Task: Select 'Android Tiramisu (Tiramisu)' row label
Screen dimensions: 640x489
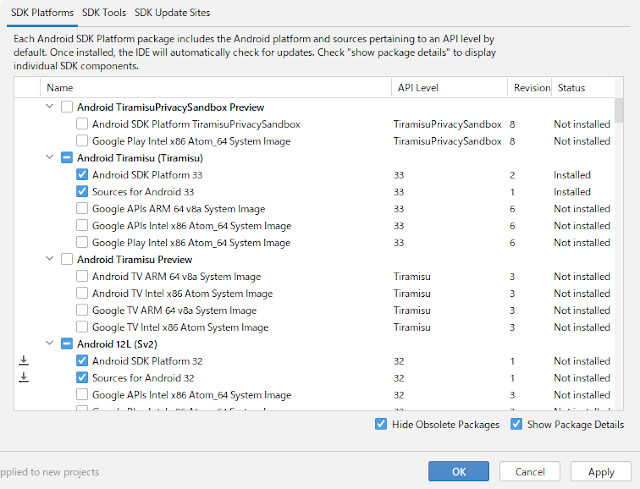Action: click(140, 158)
